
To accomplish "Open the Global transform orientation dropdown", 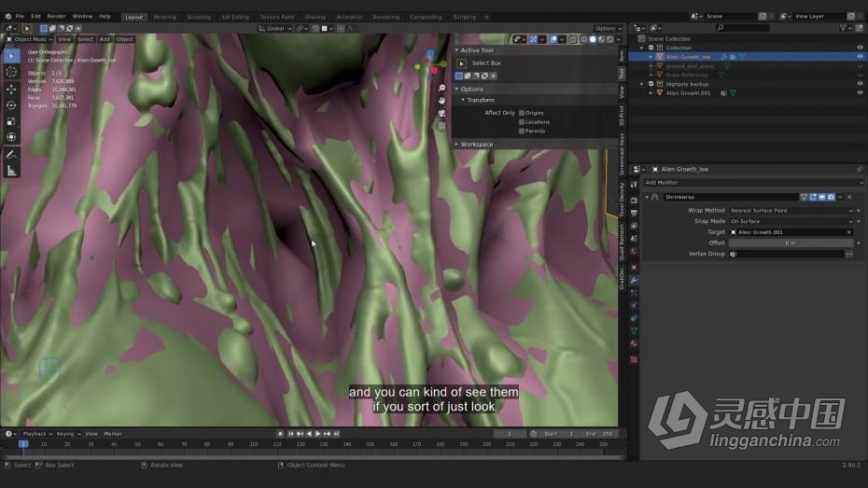I will 275,28.
